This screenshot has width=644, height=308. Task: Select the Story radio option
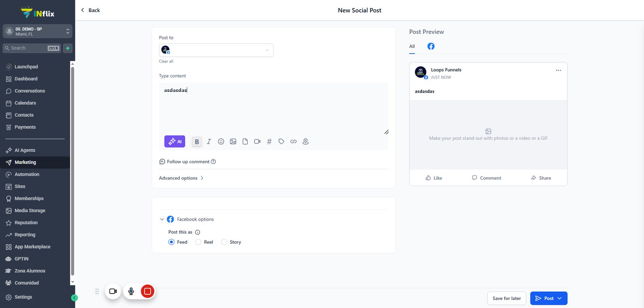(224, 242)
